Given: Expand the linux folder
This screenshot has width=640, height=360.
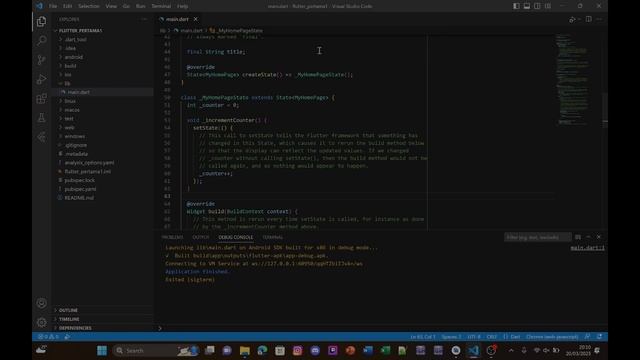Looking at the screenshot, I should pyautogui.click(x=70, y=101).
